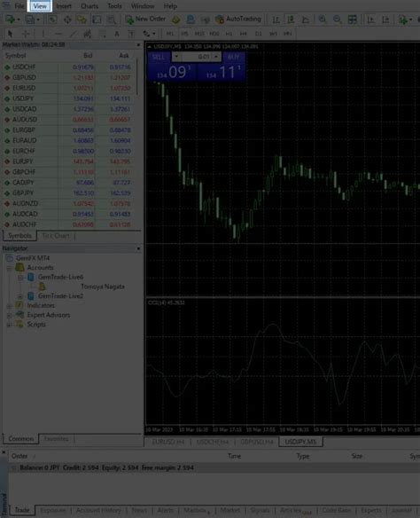Select the Draw Horizontal Line tool
The width and height of the screenshot is (420, 518).
click(x=58, y=34)
